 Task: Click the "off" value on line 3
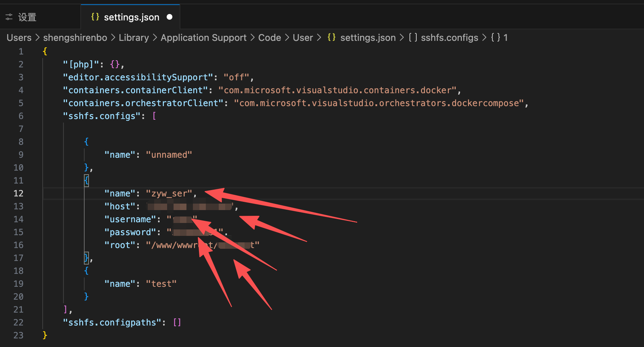pyautogui.click(x=236, y=77)
